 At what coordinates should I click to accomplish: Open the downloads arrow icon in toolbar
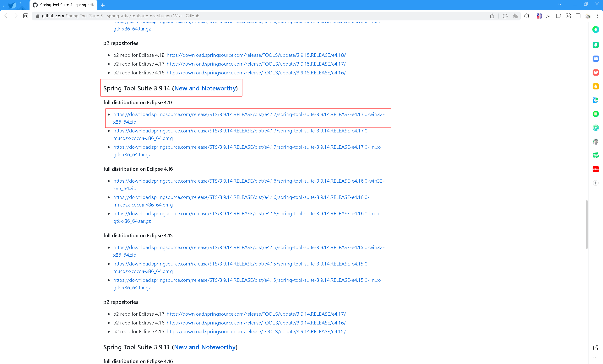point(549,16)
